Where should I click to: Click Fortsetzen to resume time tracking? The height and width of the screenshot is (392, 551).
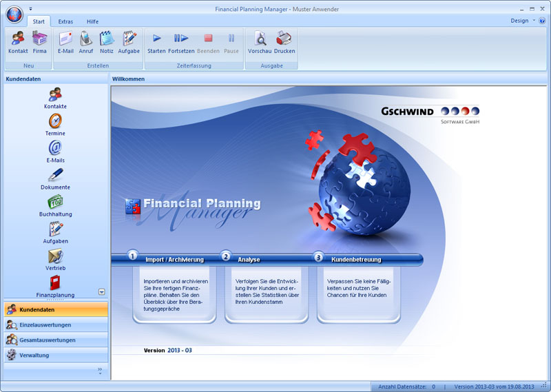(181, 39)
